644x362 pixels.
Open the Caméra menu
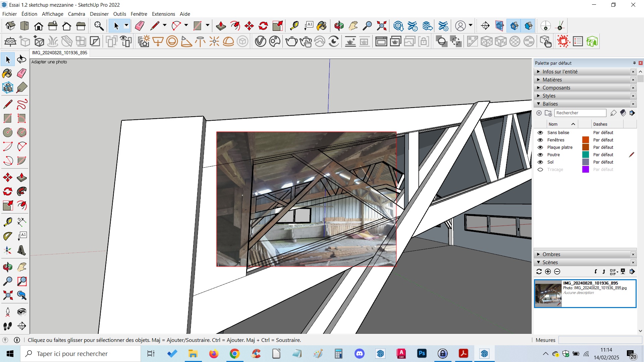pos(76,14)
